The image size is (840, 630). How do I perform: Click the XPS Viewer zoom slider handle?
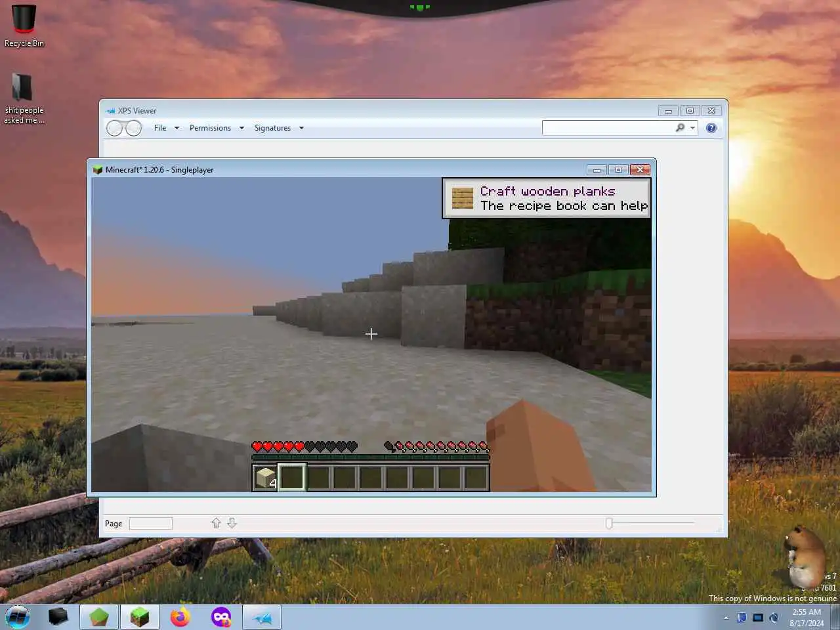point(609,523)
